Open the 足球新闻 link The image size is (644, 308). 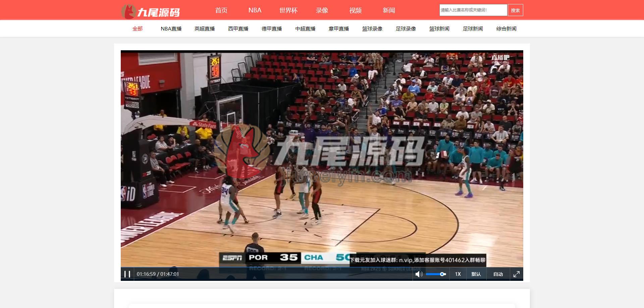click(x=473, y=29)
